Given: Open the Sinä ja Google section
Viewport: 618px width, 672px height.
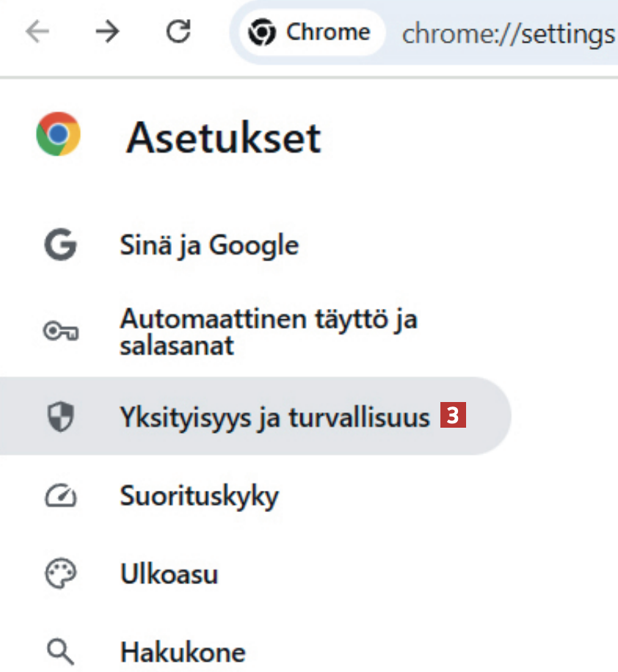Looking at the screenshot, I should click(209, 246).
